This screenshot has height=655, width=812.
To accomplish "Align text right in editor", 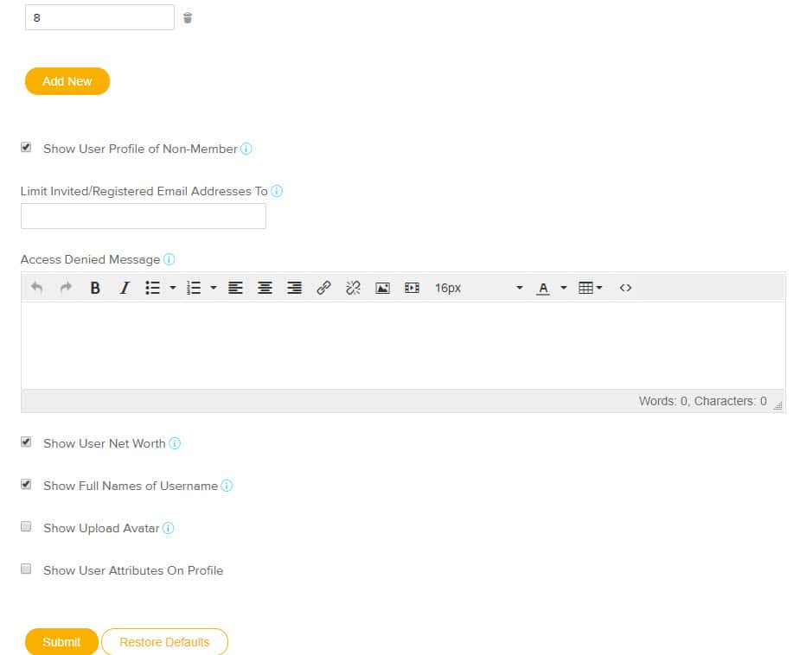I will pyautogui.click(x=295, y=288).
